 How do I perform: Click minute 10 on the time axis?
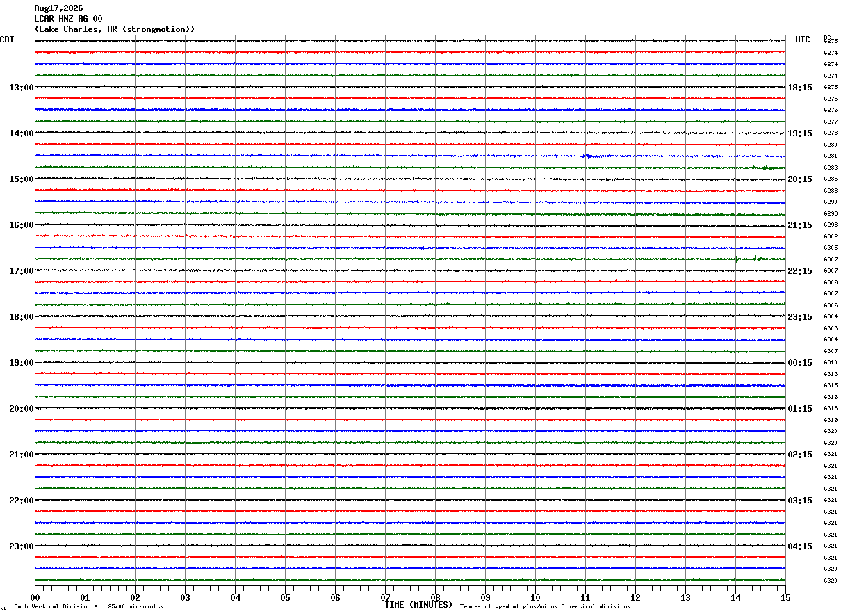coord(535,597)
